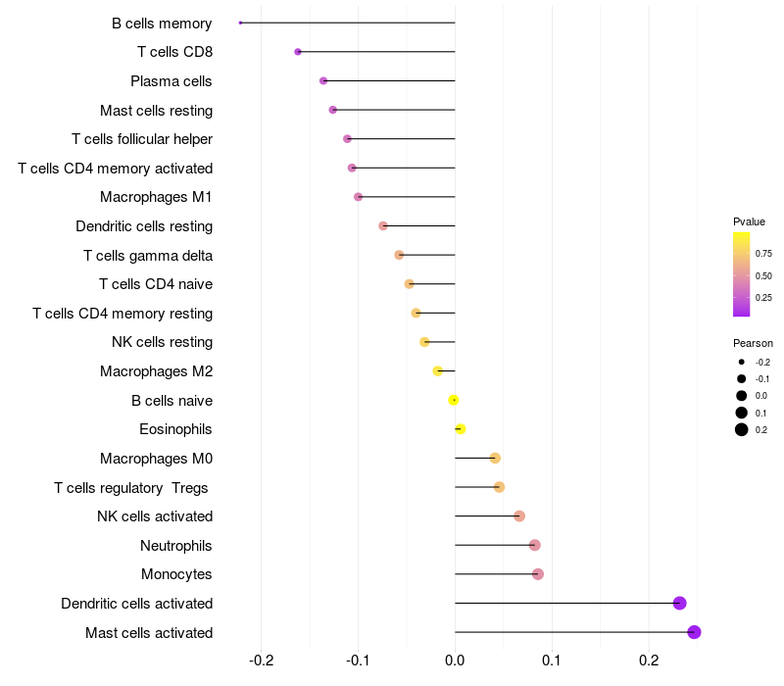Click the Macrophages M0 orange dot
This screenshot has height=686, width=784.
tap(495, 458)
